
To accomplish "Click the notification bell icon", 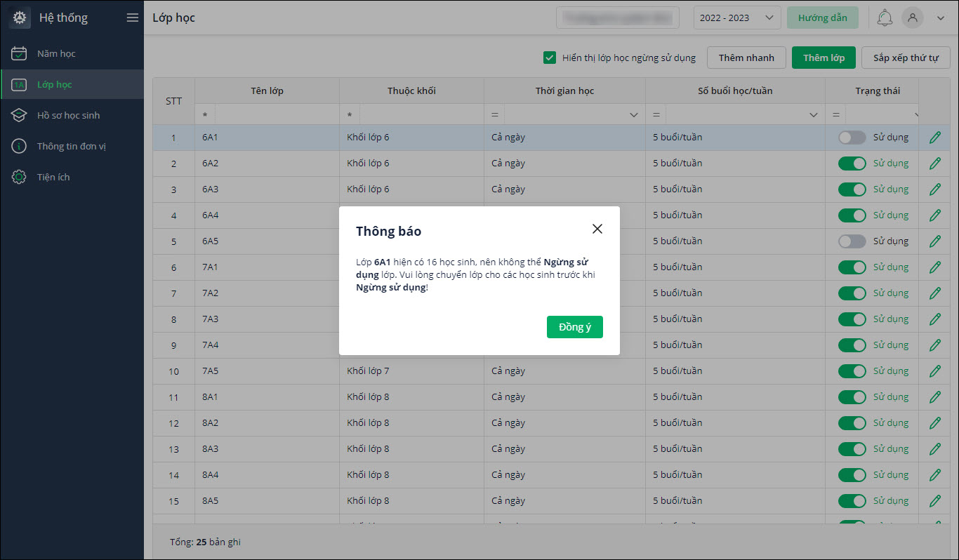I will pos(885,18).
